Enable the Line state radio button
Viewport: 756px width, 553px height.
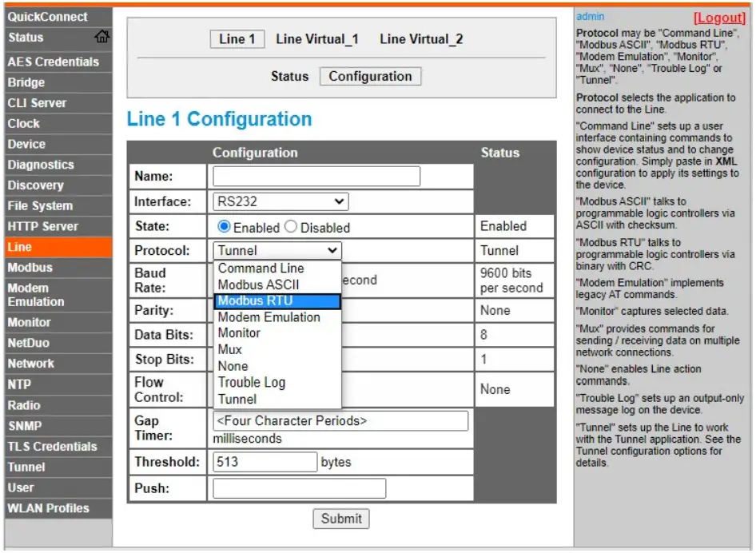pos(222,226)
